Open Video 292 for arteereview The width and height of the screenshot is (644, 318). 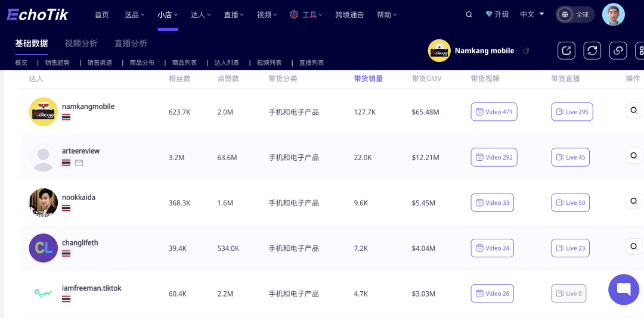[494, 157]
